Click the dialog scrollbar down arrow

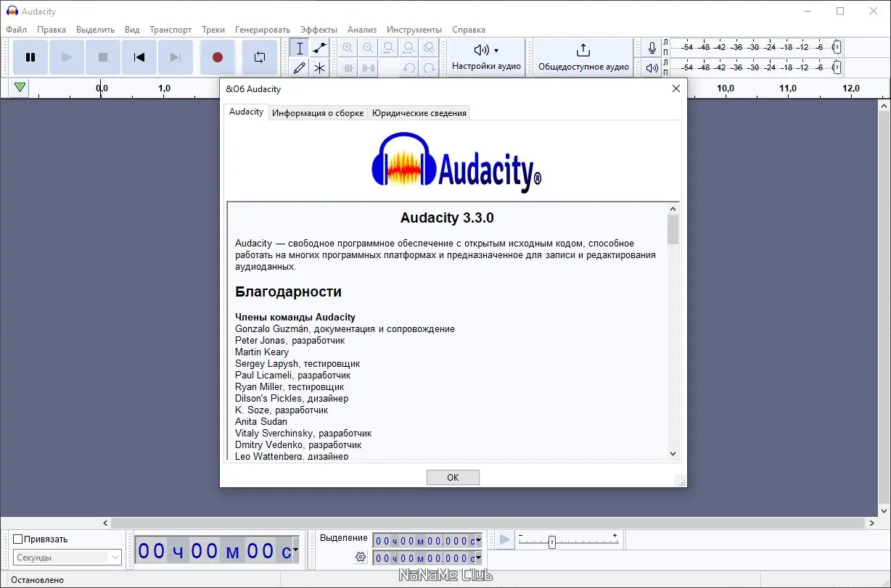[x=673, y=453]
